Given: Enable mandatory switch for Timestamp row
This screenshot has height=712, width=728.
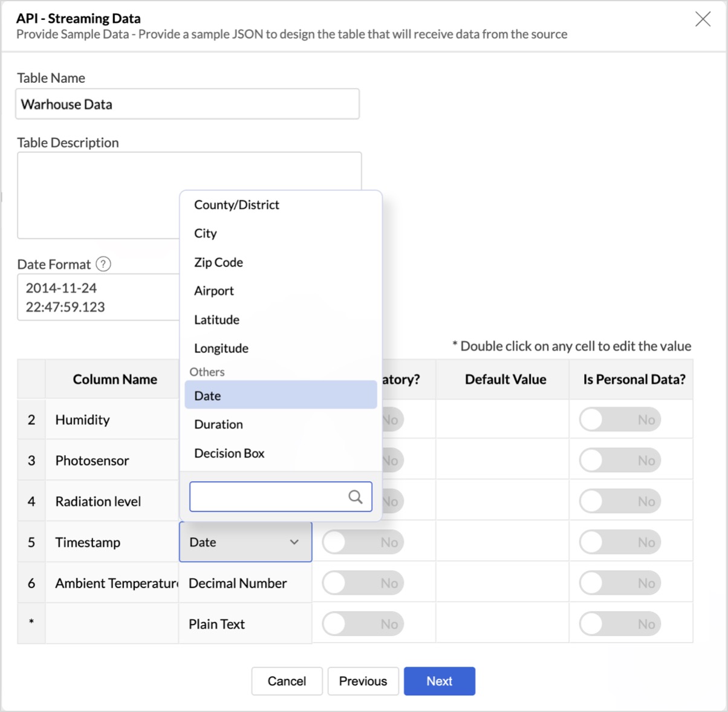Looking at the screenshot, I should [x=363, y=543].
